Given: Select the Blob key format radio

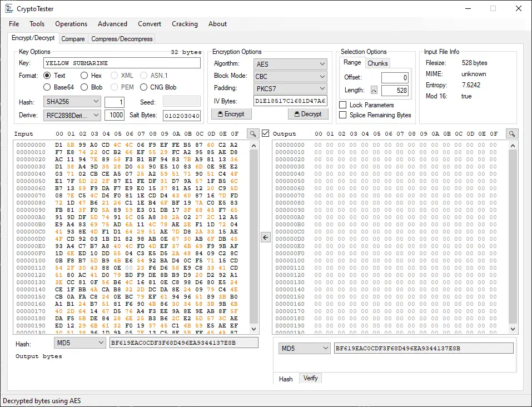Looking at the screenshot, I should (84, 87).
